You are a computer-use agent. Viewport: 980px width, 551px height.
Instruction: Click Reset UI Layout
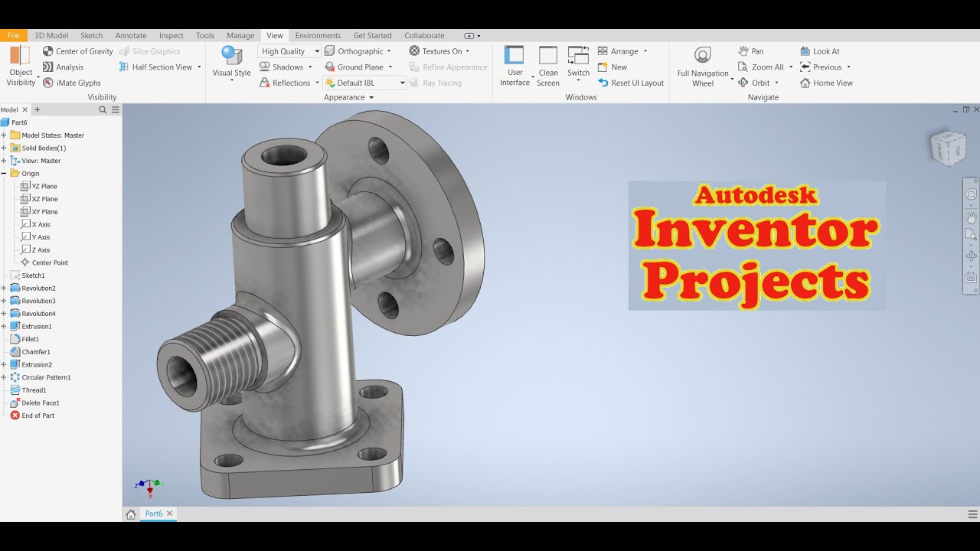[x=631, y=83]
